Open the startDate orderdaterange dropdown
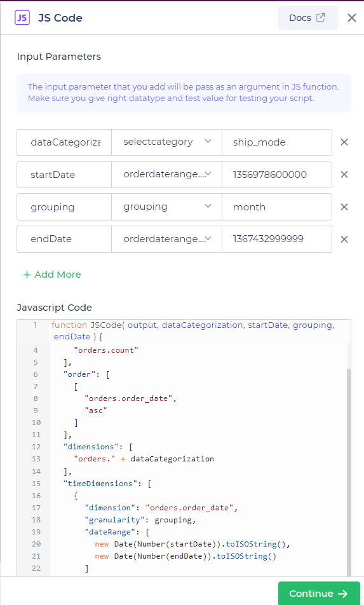 tap(166, 175)
